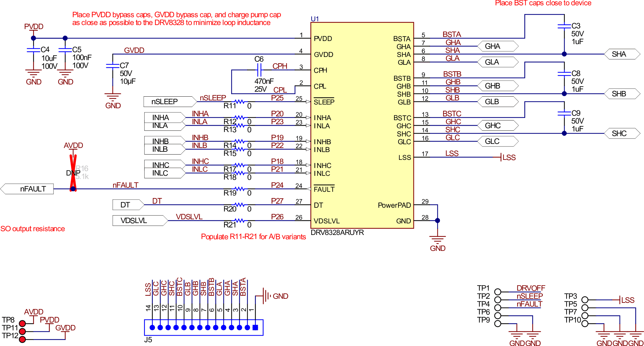Click test point TP8 red circle

[x=22, y=323]
